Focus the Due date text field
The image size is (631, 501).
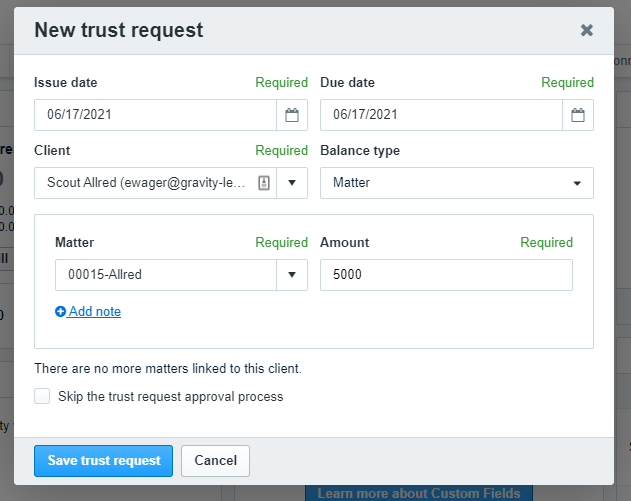(x=440, y=115)
